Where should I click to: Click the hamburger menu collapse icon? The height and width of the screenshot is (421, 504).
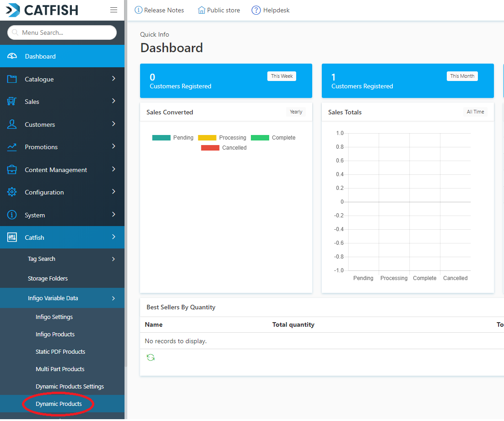point(114,10)
